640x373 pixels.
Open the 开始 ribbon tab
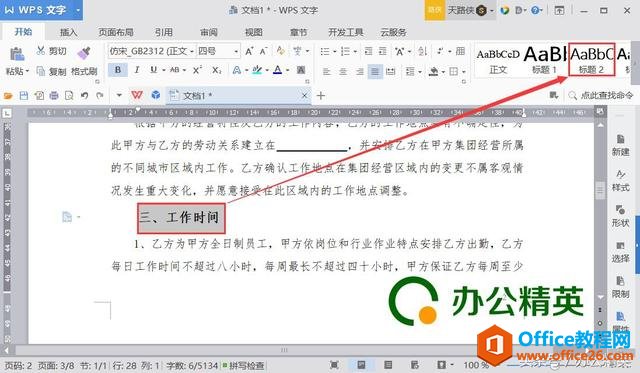[23, 32]
